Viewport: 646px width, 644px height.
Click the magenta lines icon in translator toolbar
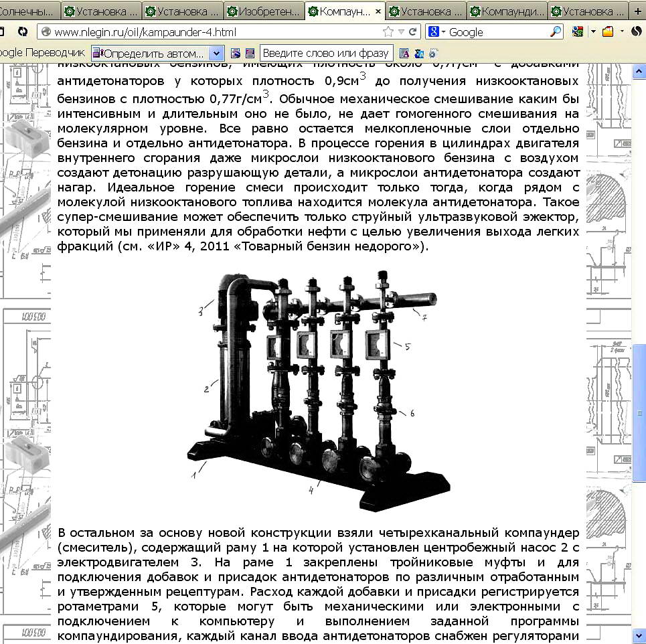(250, 53)
